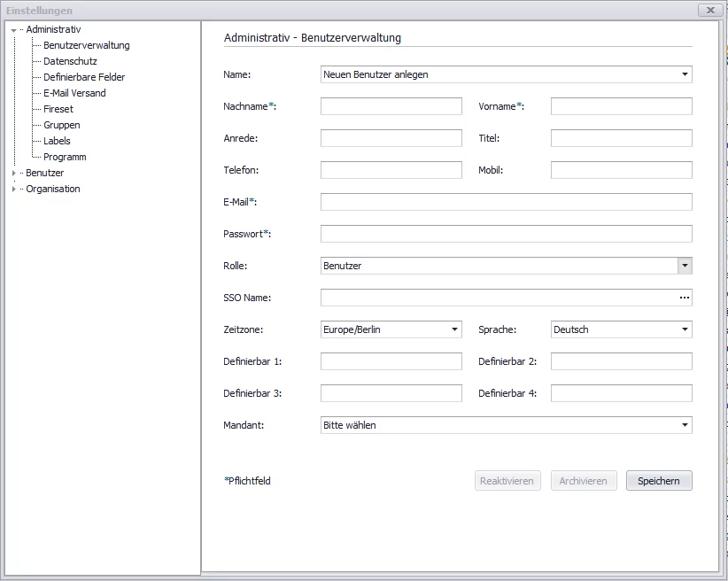Expand the Benutzer tree node
Image resolution: width=728 pixels, height=581 pixels.
13,174
